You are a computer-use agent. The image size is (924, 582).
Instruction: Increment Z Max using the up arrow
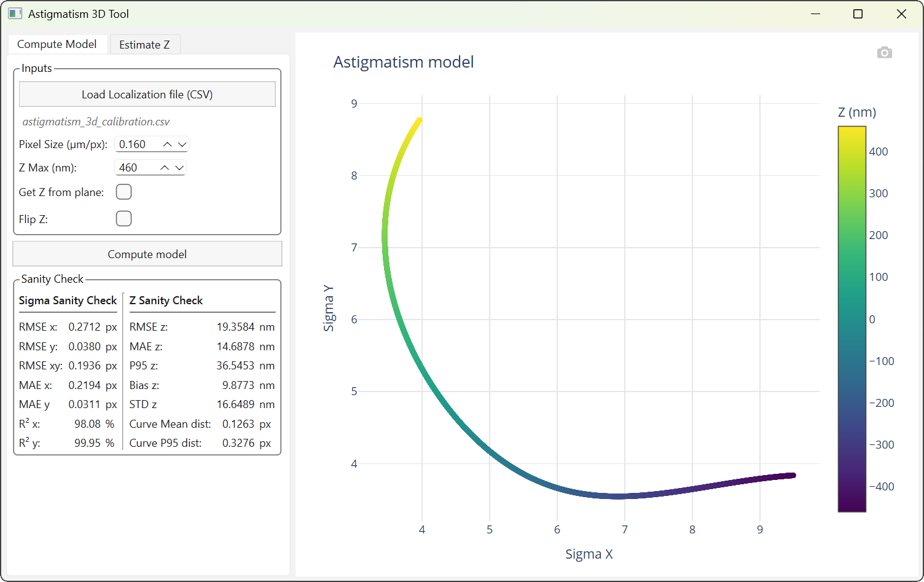pyautogui.click(x=163, y=167)
